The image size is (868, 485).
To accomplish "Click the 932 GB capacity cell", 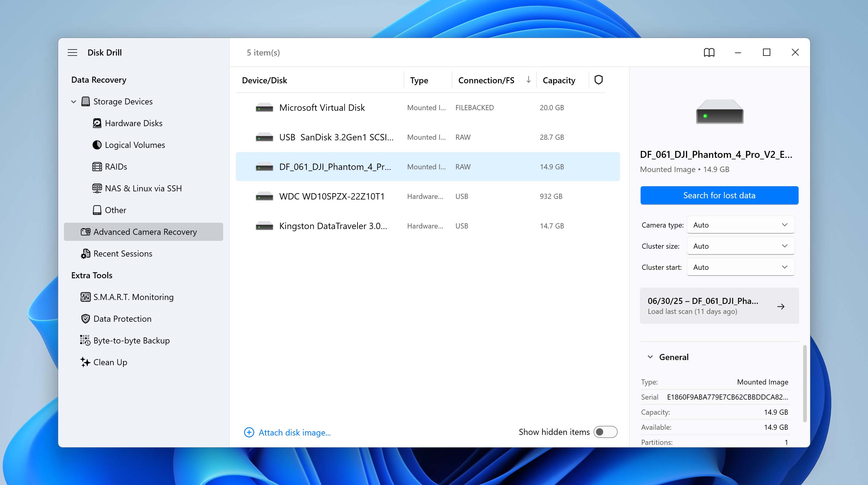I will pyautogui.click(x=551, y=196).
